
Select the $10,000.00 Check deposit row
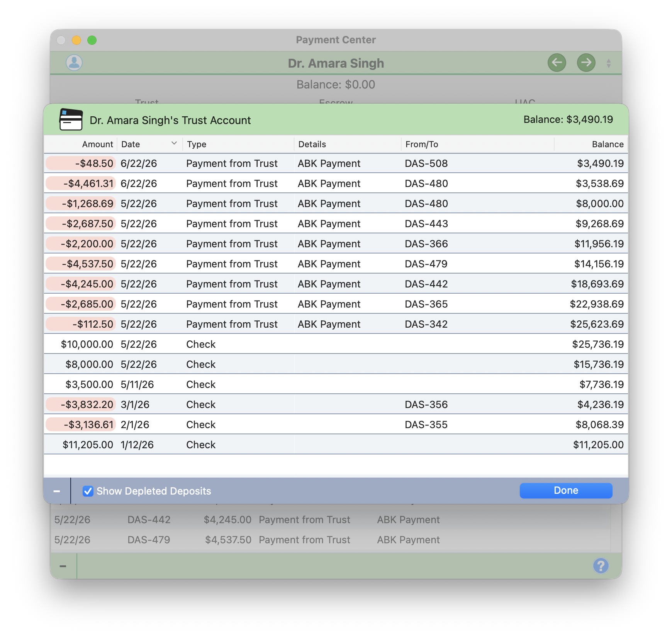click(x=336, y=344)
